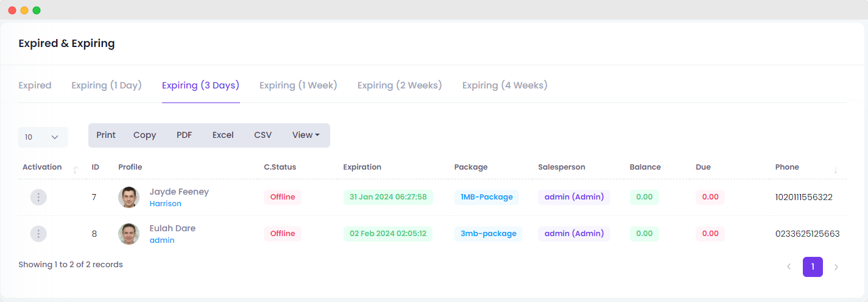Click the Print button
Screen dimensions: 868x302
point(106,135)
